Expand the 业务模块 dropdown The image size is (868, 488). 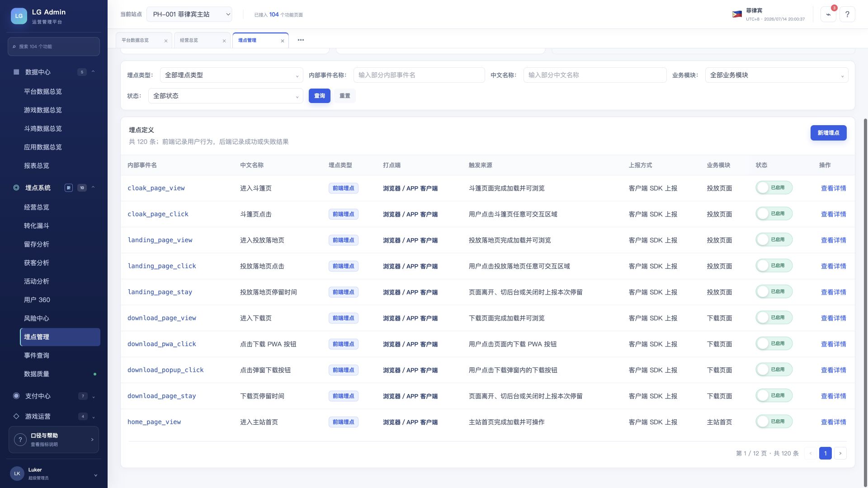tap(776, 75)
